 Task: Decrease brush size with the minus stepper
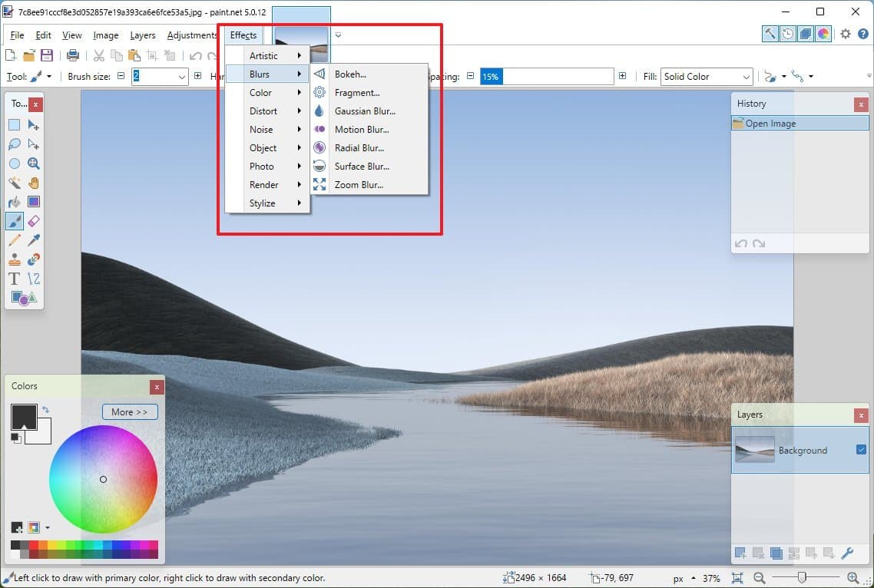point(121,76)
